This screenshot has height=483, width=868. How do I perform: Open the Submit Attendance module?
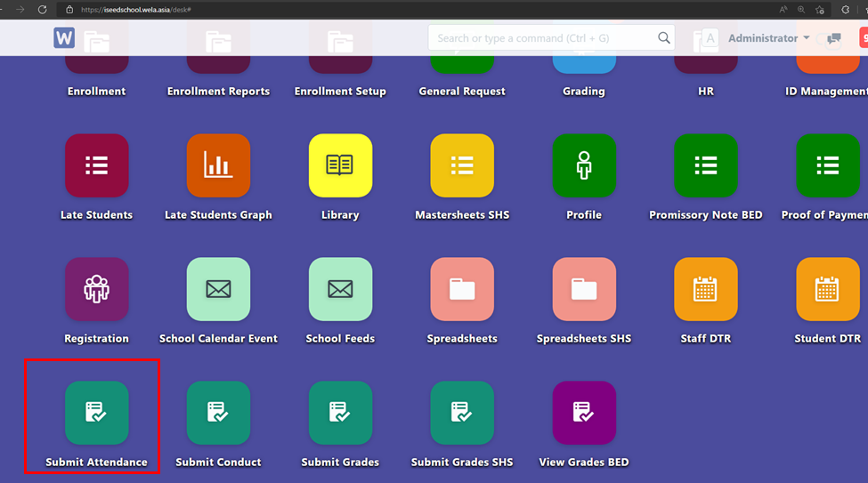coord(96,413)
